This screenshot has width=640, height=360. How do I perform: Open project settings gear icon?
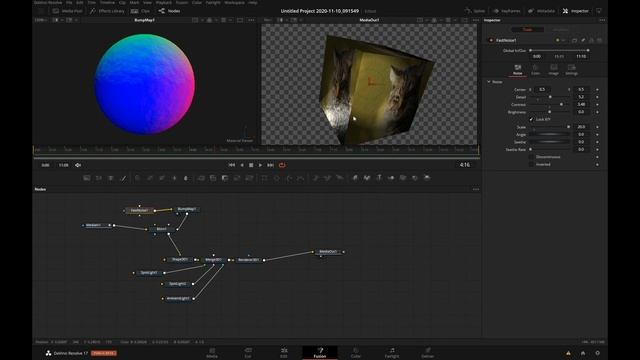tap(598, 353)
